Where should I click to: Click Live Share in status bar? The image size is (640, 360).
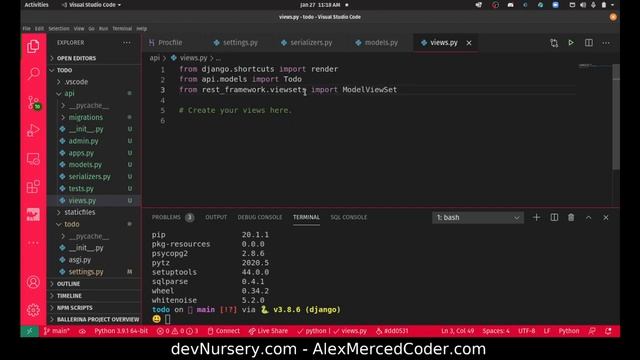point(268,331)
